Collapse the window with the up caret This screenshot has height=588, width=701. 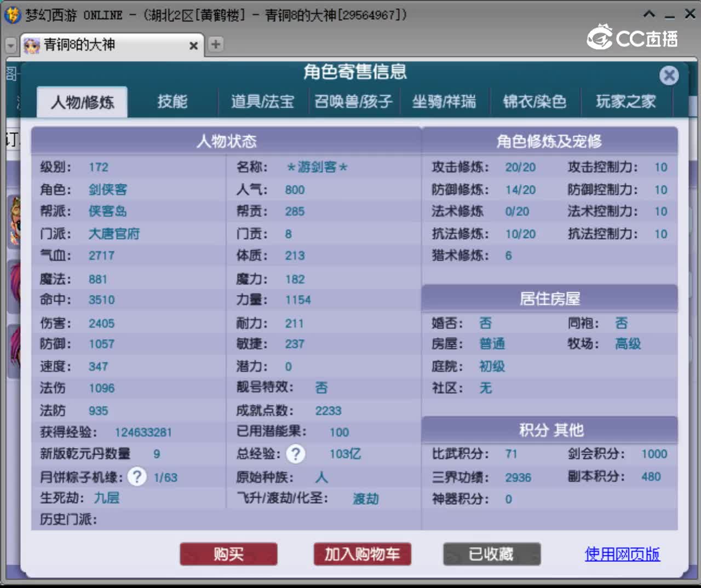(650, 14)
